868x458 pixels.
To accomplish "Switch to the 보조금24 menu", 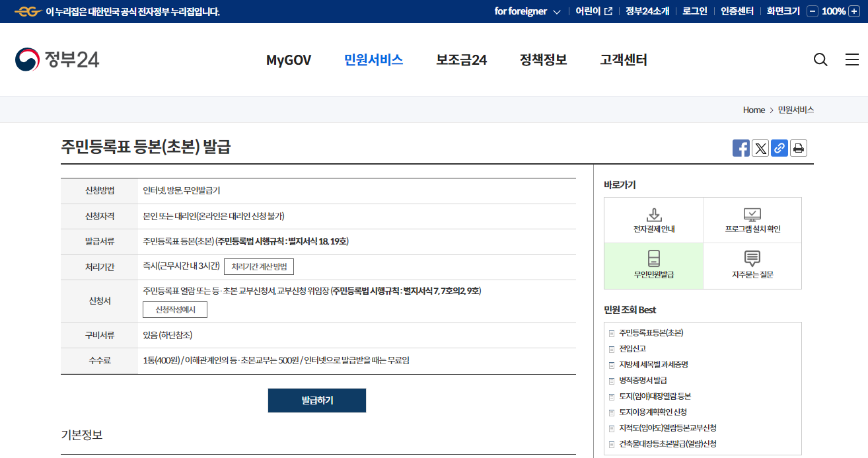I will pos(461,59).
